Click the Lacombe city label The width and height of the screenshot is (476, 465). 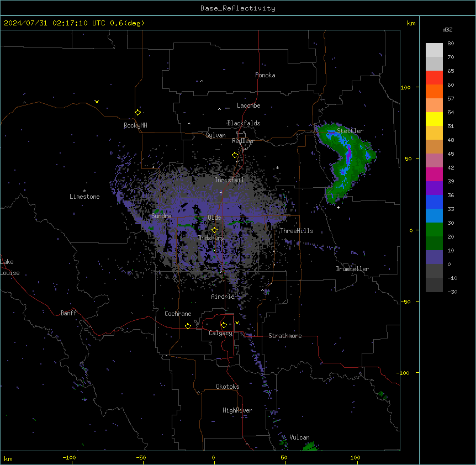248,105
